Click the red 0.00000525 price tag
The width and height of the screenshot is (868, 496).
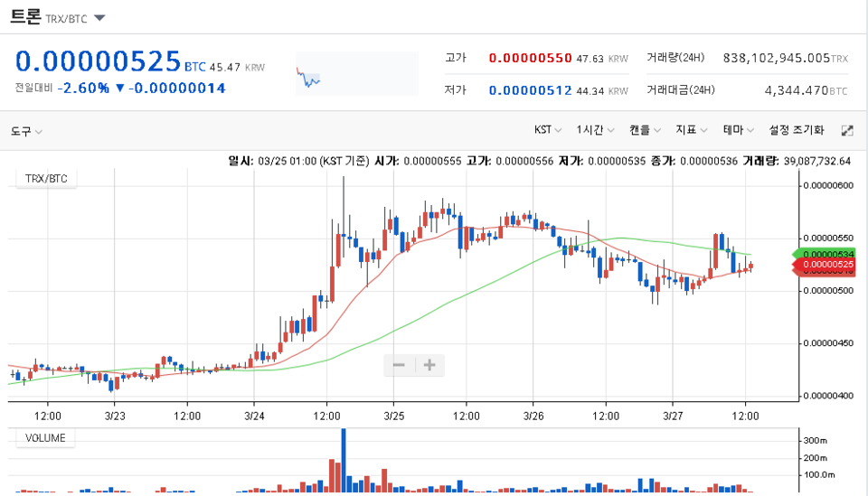(x=825, y=265)
